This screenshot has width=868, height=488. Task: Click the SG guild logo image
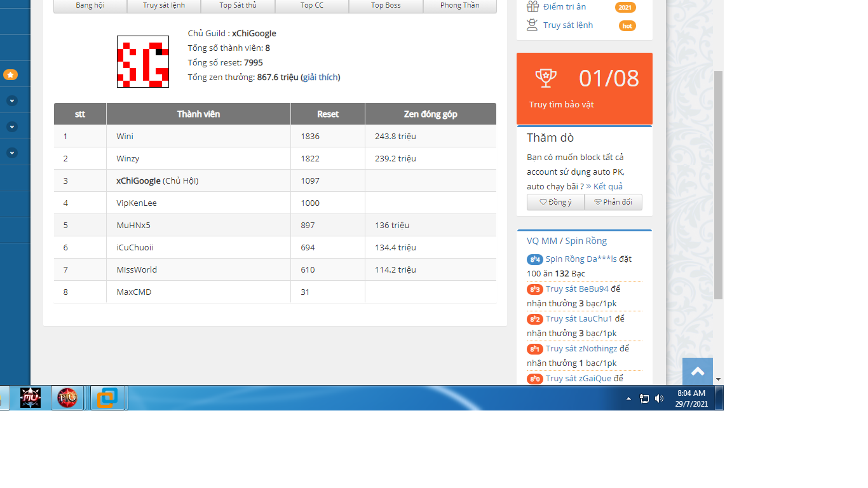(143, 62)
